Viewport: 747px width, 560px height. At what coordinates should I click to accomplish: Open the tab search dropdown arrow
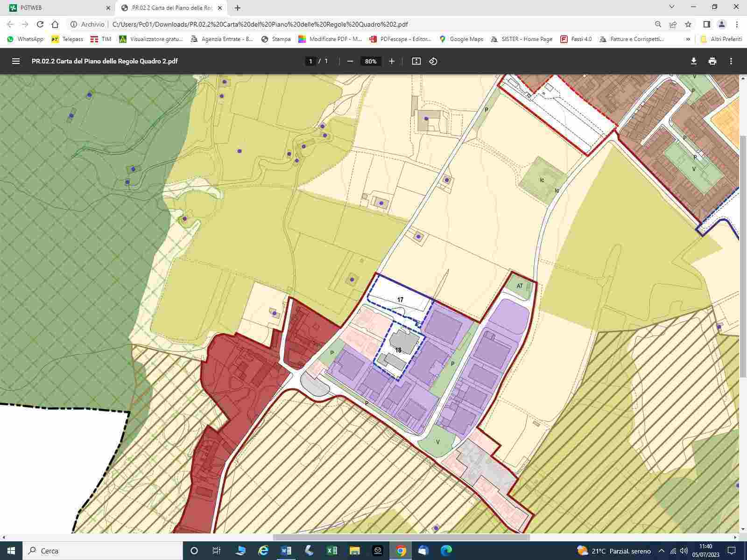672,7
